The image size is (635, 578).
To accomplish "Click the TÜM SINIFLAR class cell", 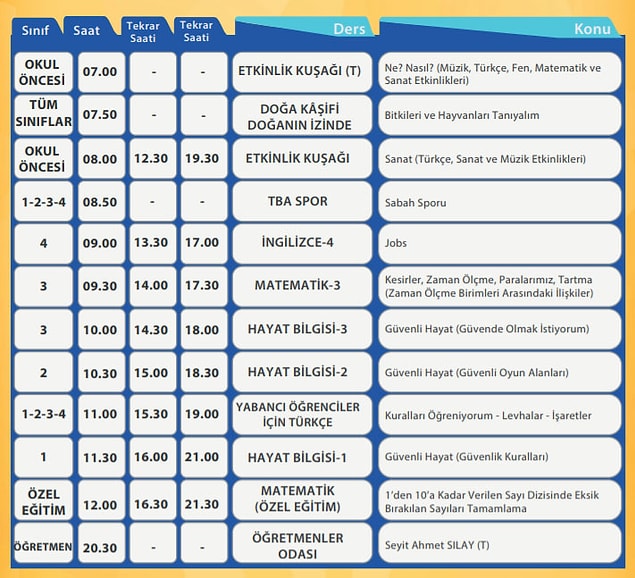I will point(44,115).
